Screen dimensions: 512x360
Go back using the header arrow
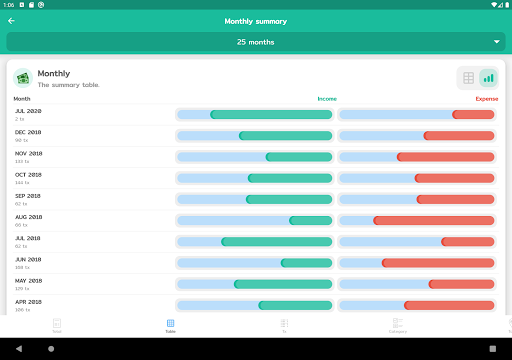(11, 21)
